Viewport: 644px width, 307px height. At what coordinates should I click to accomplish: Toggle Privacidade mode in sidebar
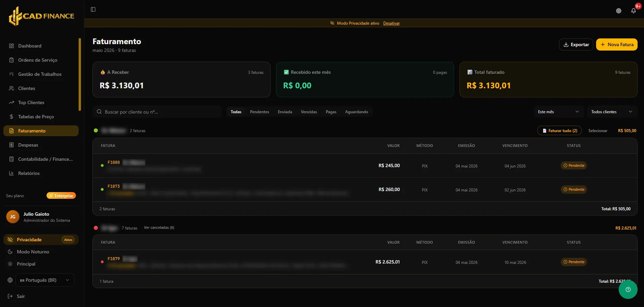pos(41,240)
